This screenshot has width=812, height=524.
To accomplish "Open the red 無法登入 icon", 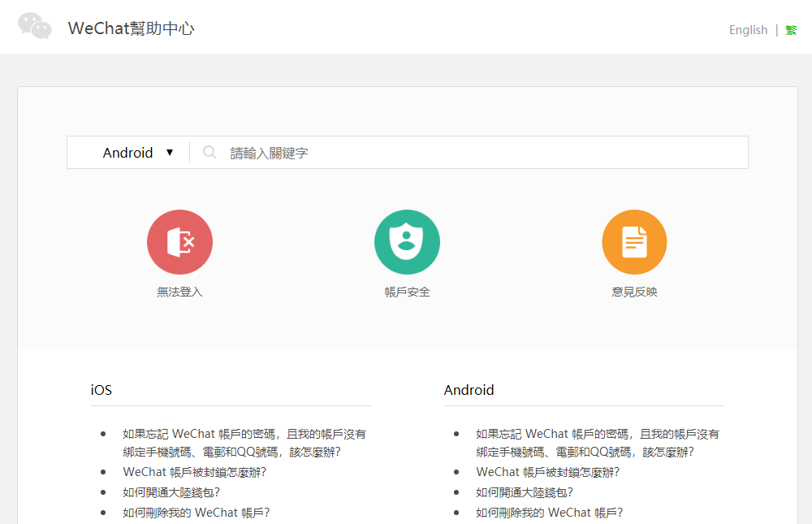I will pyautogui.click(x=179, y=242).
